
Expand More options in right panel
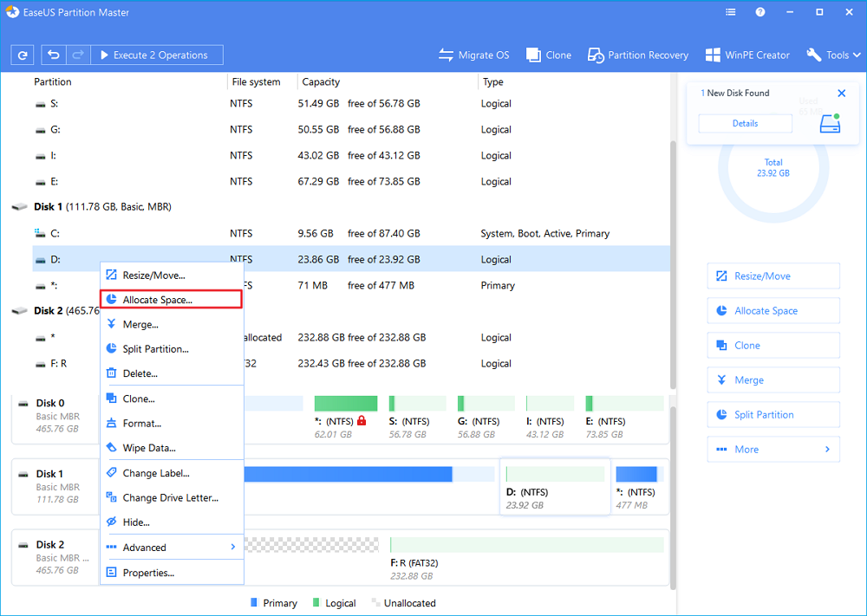coord(773,450)
